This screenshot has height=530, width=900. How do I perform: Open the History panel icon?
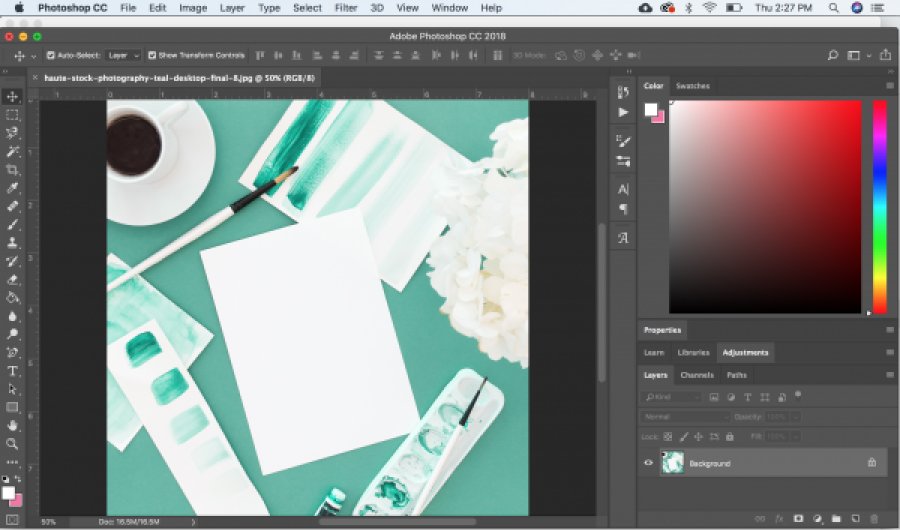point(623,92)
